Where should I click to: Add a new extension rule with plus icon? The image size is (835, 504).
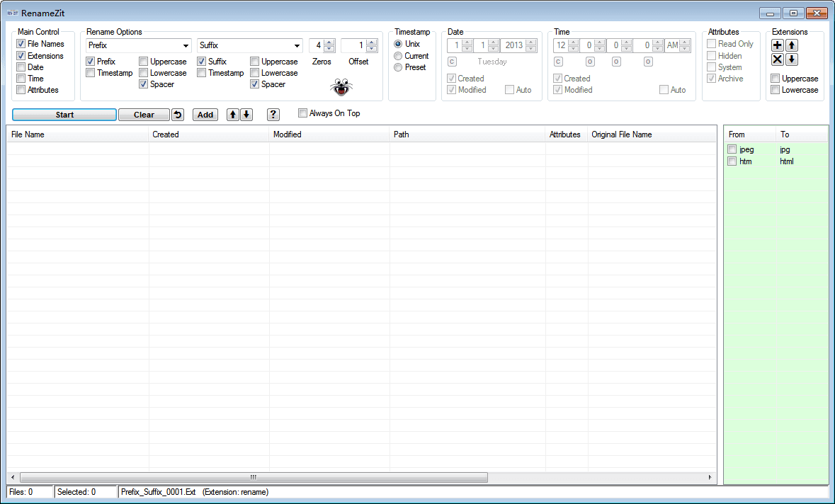coord(778,45)
